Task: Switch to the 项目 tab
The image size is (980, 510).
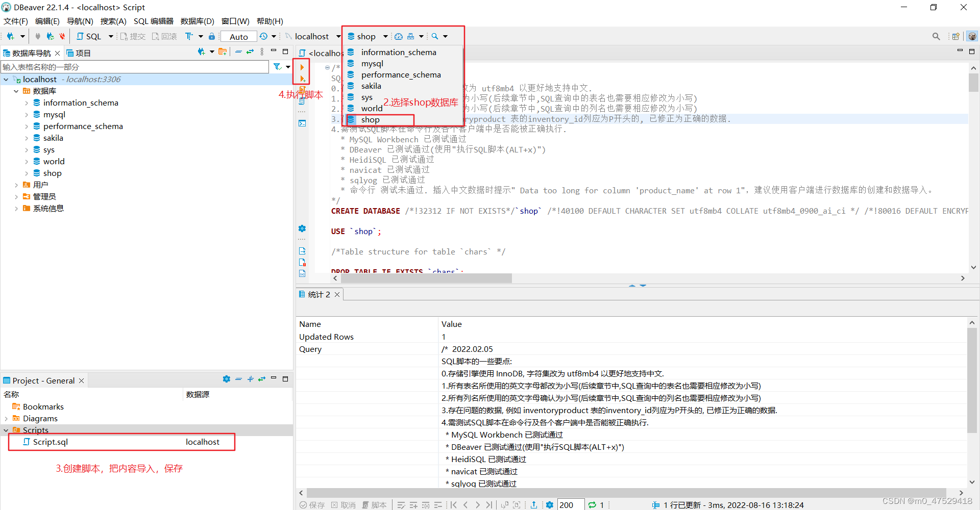Action: point(79,53)
